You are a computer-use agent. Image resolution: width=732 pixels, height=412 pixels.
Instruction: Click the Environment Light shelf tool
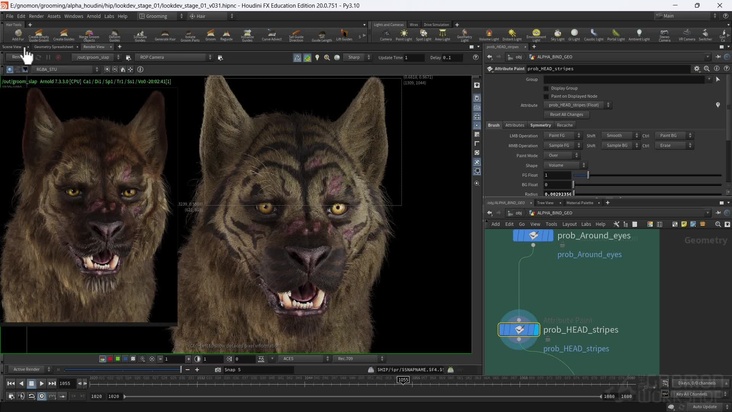point(536,35)
